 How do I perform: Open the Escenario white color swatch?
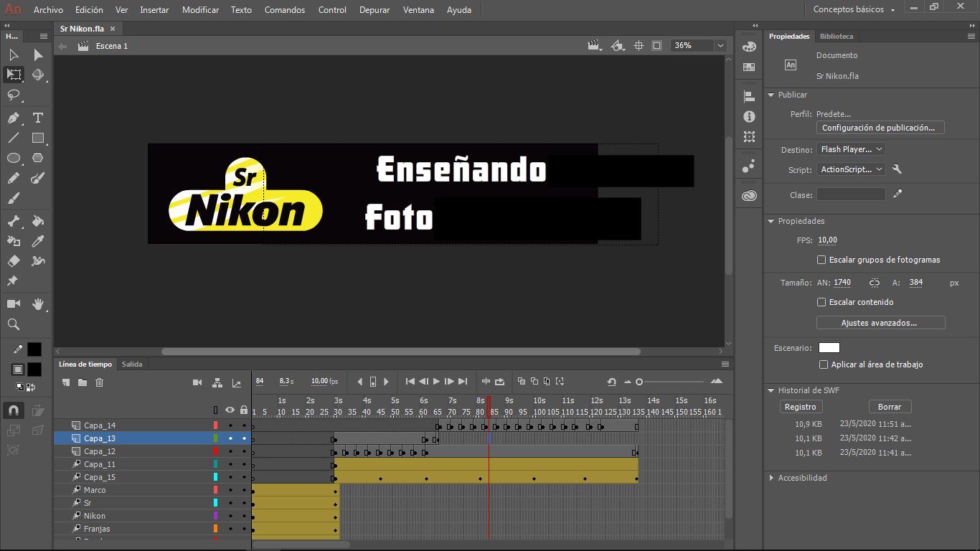829,348
